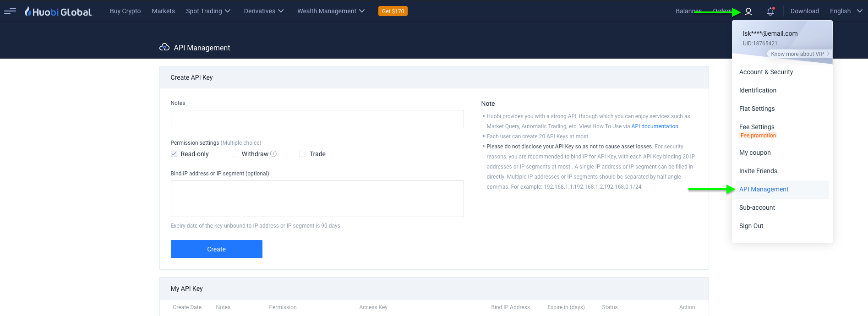The height and width of the screenshot is (316, 868).
Task: Click the Permission column header
Action: pyautogui.click(x=283, y=307)
